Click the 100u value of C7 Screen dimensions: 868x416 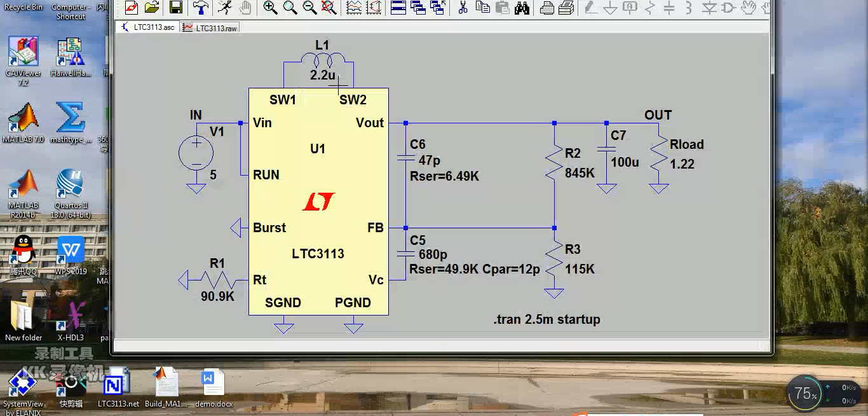point(625,162)
